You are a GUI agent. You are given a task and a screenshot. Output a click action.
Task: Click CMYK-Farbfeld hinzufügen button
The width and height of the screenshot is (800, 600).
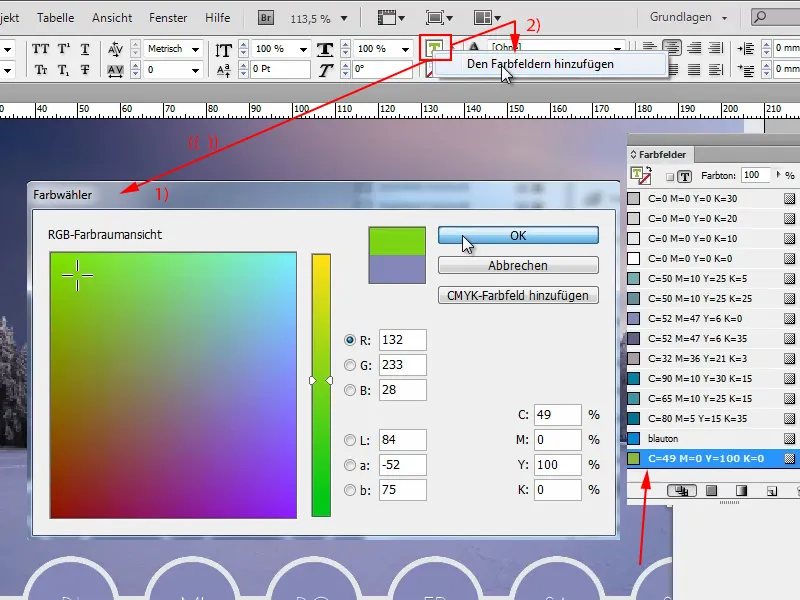point(518,295)
